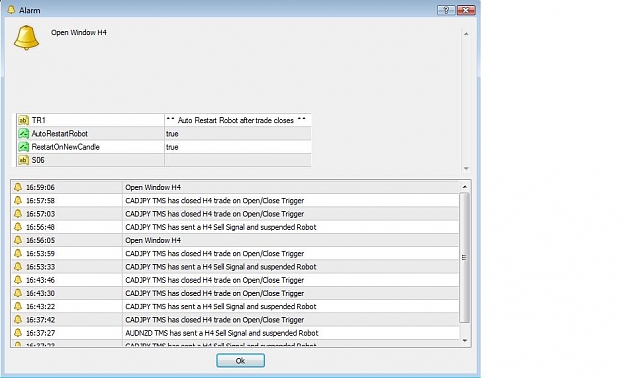
Task: Select the closed H4 trade alert at 16:53:59
Action: coord(214,253)
